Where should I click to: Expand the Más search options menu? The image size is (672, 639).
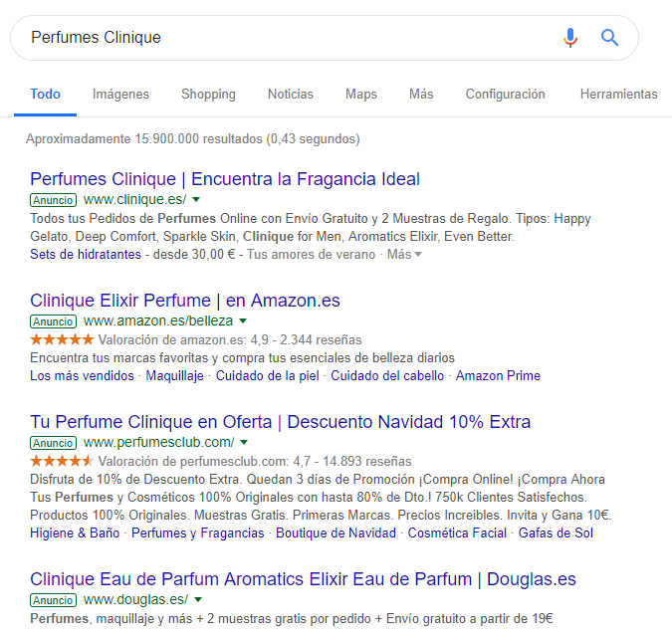pos(421,94)
